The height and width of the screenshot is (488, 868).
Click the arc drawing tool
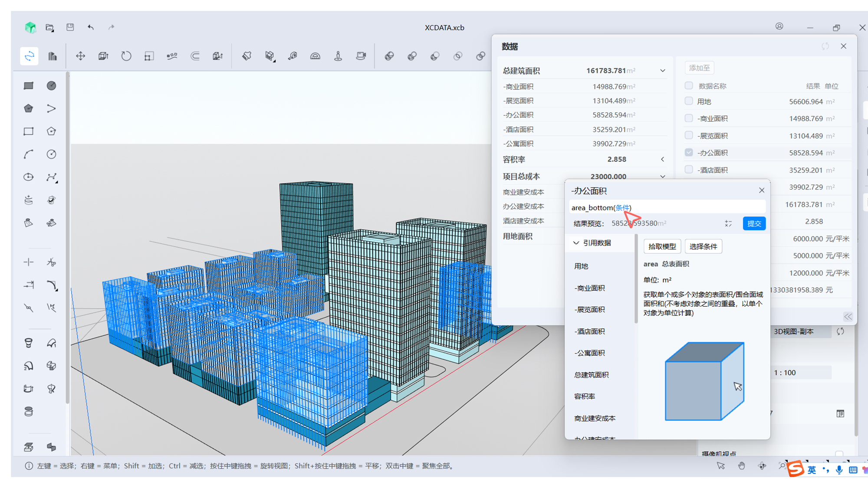tap(29, 154)
